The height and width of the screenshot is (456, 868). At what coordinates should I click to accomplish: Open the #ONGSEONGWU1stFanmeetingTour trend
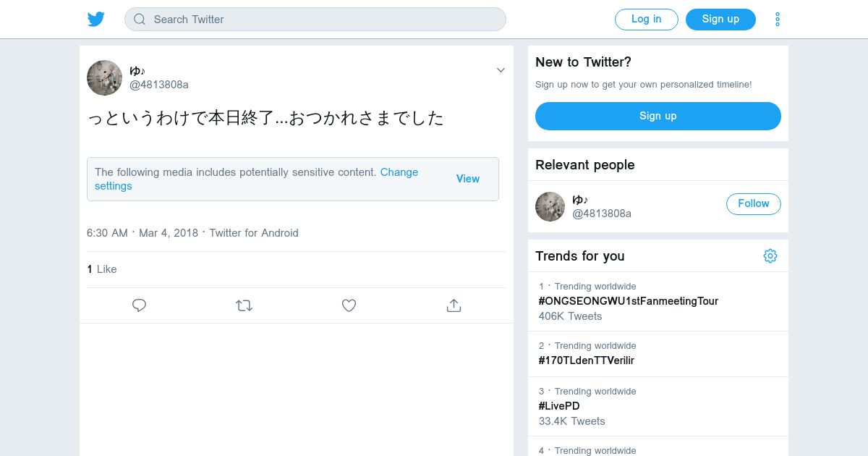pos(628,301)
